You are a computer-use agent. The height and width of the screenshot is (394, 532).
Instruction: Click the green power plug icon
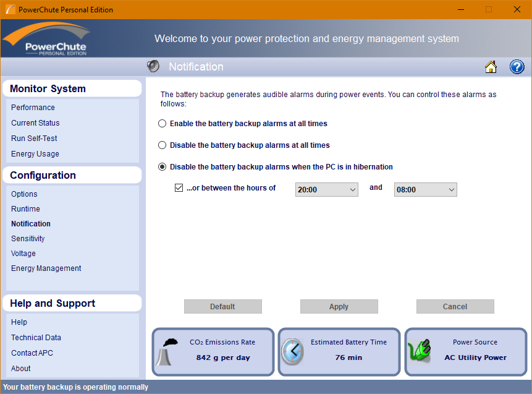coord(420,350)
